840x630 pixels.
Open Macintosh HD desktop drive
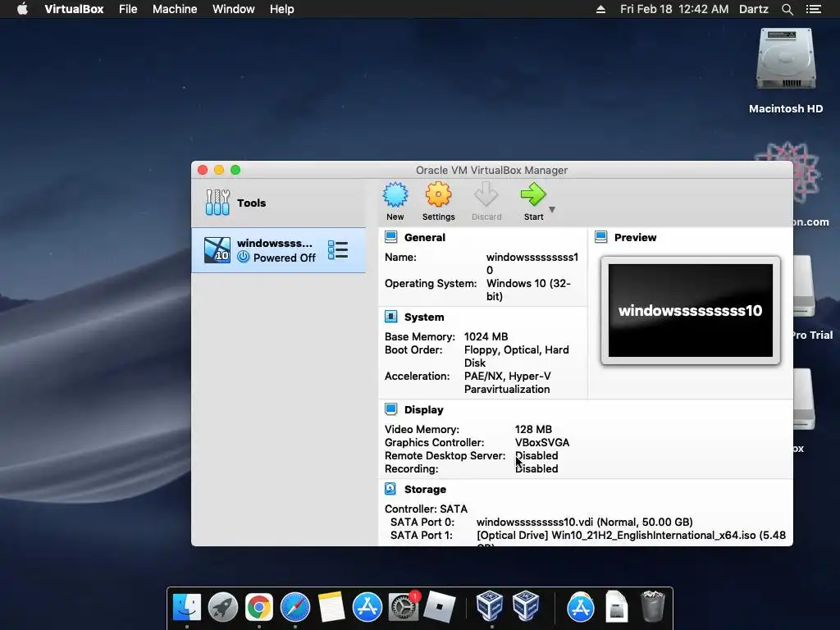[786, 71]
